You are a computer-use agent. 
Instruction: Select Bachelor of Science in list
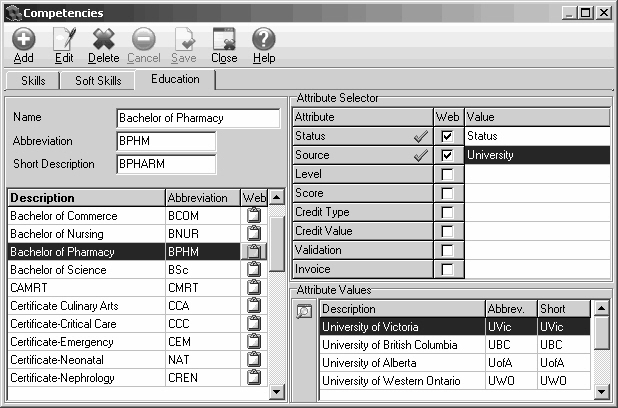(x=85, y=270)
